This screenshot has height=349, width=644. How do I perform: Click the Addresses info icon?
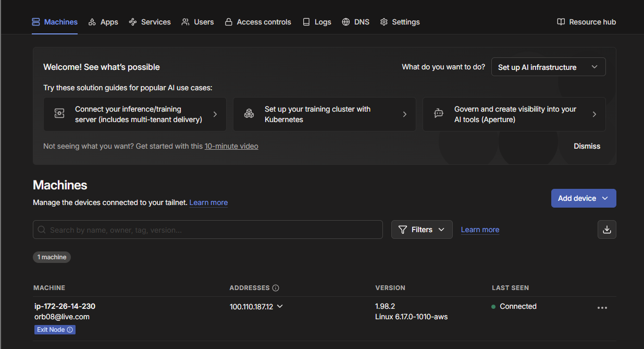[x=276, y=288]
